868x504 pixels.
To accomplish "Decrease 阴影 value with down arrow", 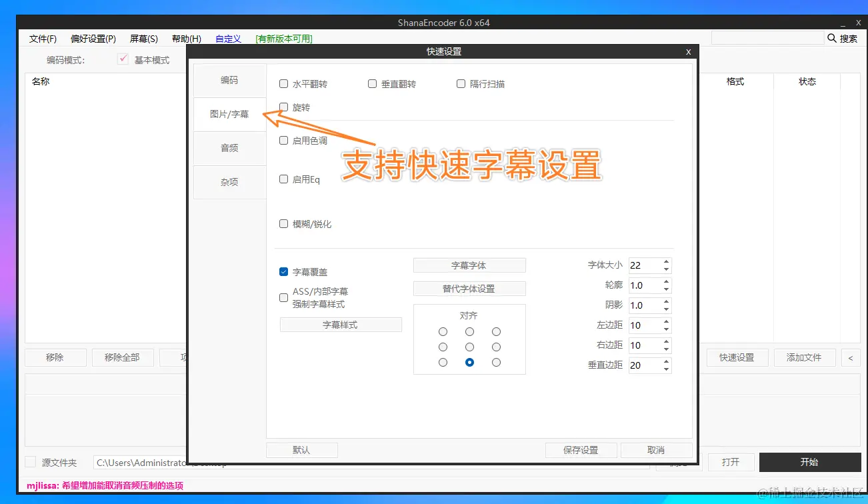I will (x=667, y=309).
